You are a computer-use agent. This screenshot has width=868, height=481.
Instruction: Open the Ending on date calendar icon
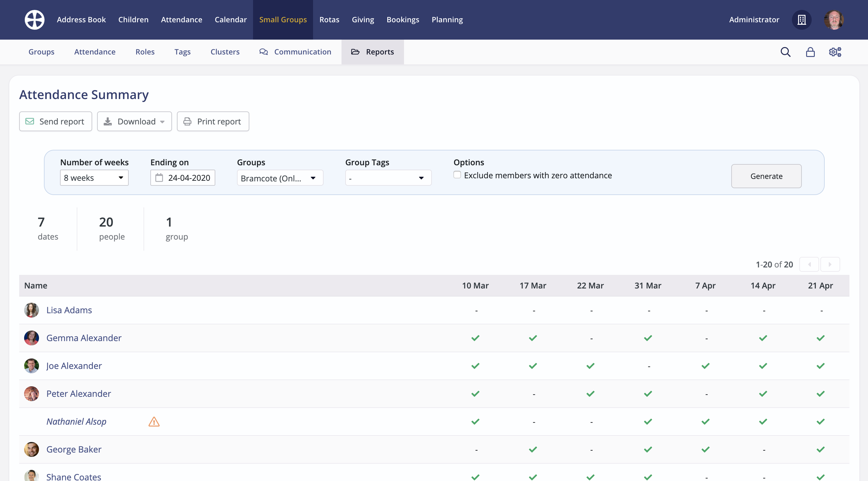pos(159,178)
